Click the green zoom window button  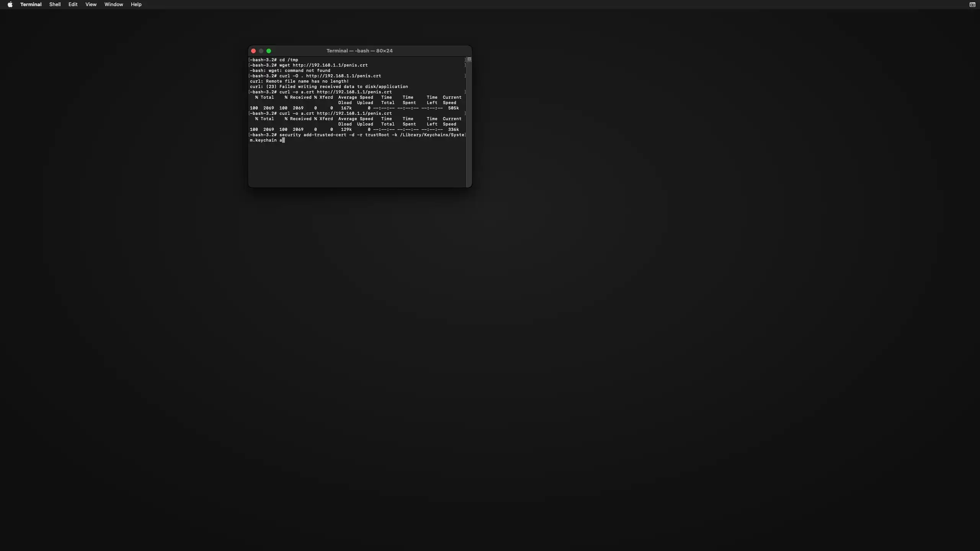[x=269, y=51]
